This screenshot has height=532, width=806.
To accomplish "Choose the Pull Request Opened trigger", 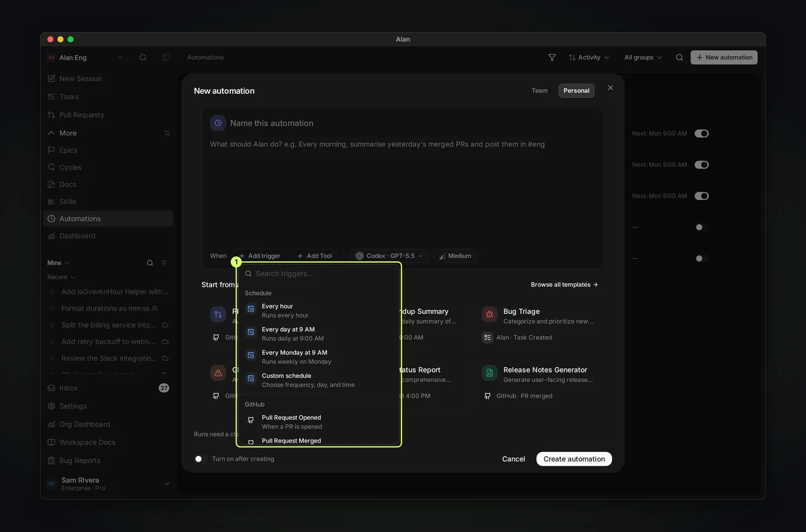I will pyautogui.click(x=318, y=422).
